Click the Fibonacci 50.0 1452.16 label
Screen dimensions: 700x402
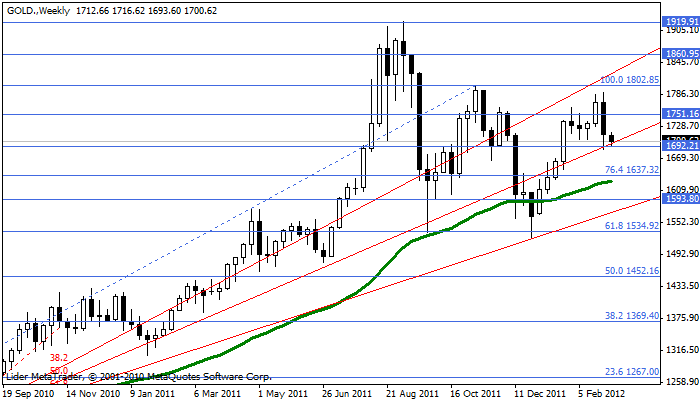631,271
